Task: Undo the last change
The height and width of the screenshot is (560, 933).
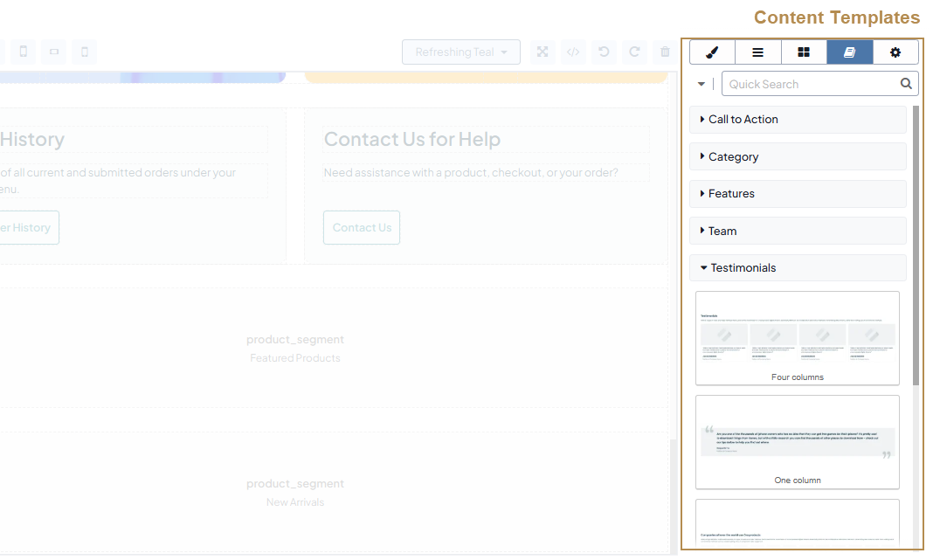Action: coord(604,52)
